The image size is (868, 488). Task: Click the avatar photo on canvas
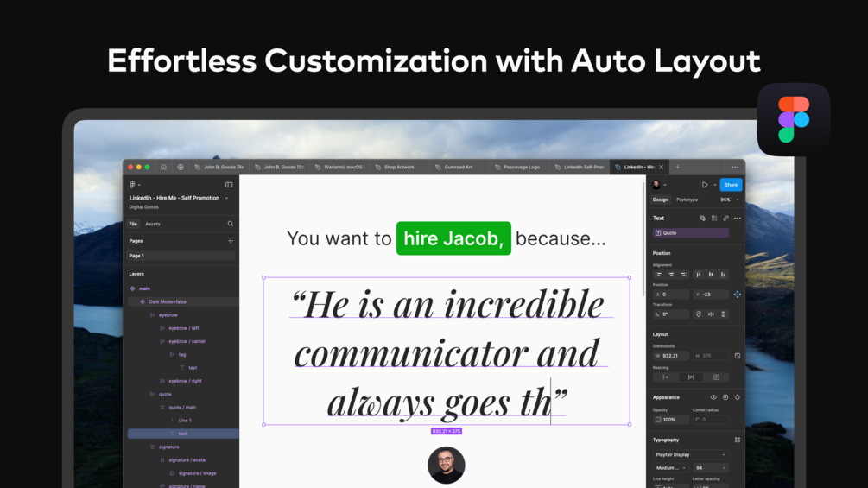447,466
